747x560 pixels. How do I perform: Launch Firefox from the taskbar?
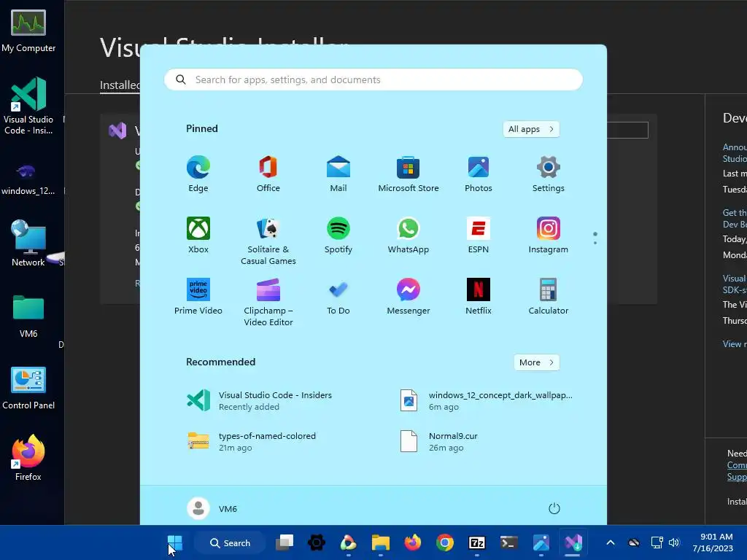[x=413, y=542]
